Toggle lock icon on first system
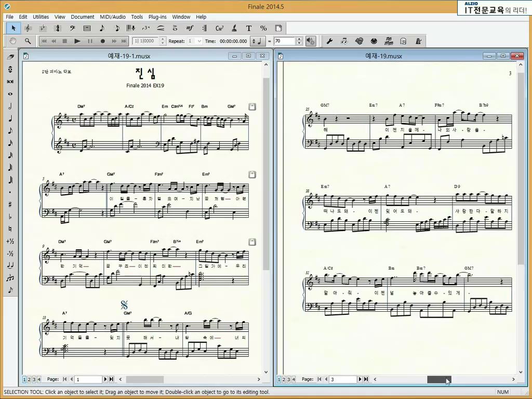Screen dimensions: 532x399 pos(252,107)
